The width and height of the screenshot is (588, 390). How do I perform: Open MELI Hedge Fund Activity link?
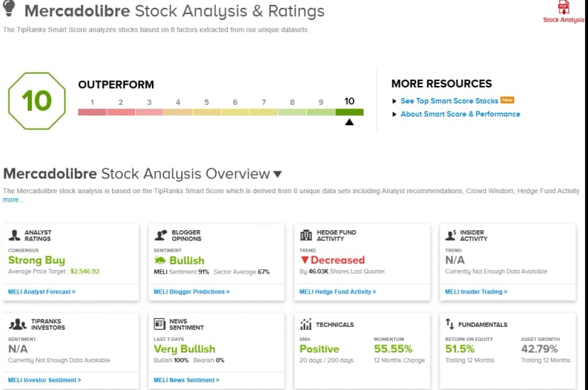(x=337, y=291)
